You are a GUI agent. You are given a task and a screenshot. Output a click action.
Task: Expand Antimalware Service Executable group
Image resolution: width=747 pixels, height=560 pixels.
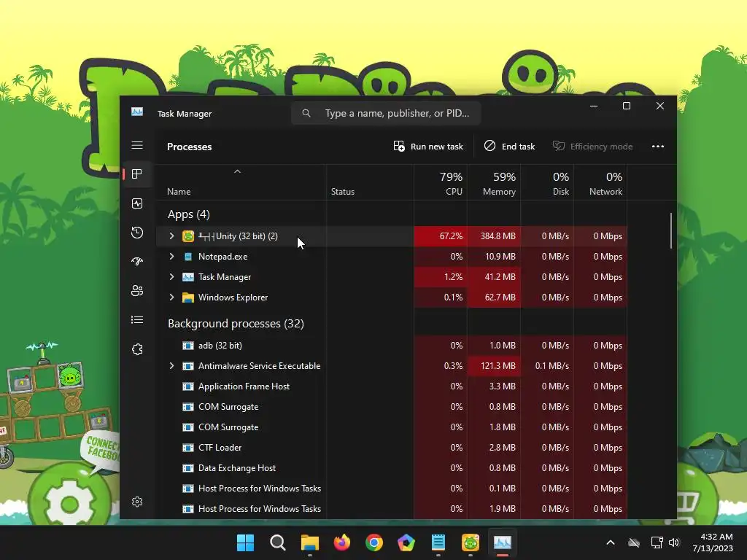pyautogui.click(x=171, y=366)
